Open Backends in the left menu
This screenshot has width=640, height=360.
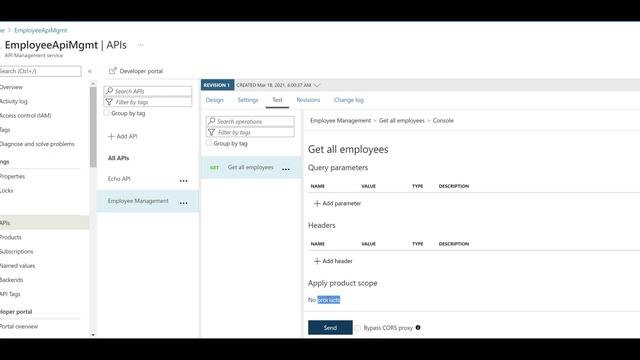click(x=11, y=280)
